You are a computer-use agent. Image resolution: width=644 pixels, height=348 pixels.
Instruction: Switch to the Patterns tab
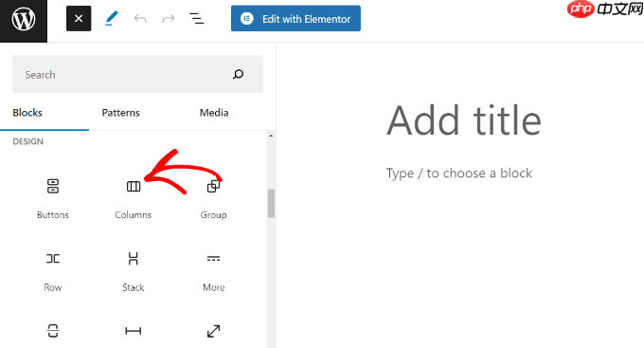click(x=121, y=113)
